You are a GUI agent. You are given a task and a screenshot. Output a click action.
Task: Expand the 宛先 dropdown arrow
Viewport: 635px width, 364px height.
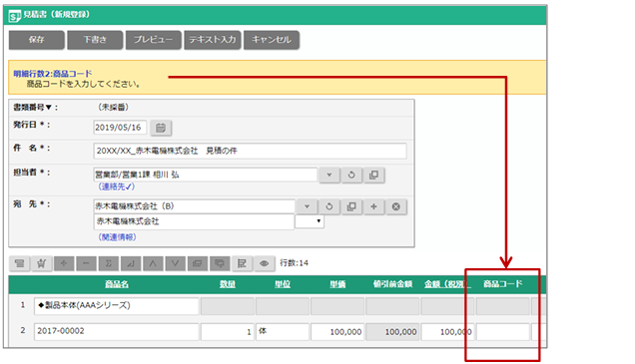pos(307,206)
